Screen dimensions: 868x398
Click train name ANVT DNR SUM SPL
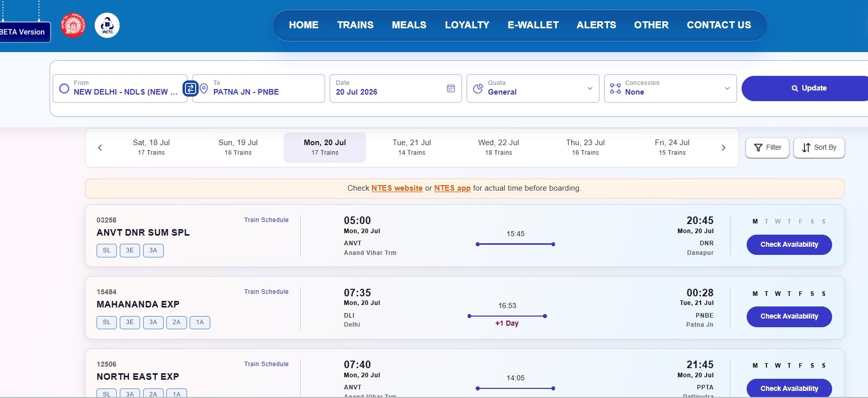point(143,233)
